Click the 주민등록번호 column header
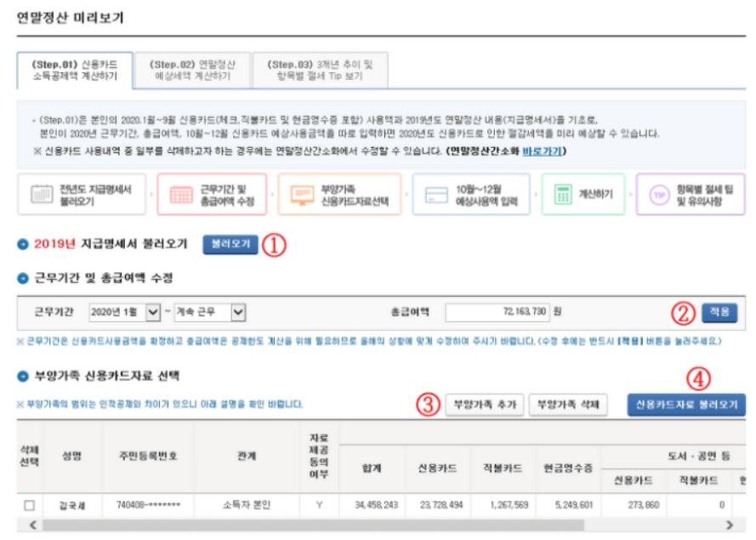 [148, 456]
